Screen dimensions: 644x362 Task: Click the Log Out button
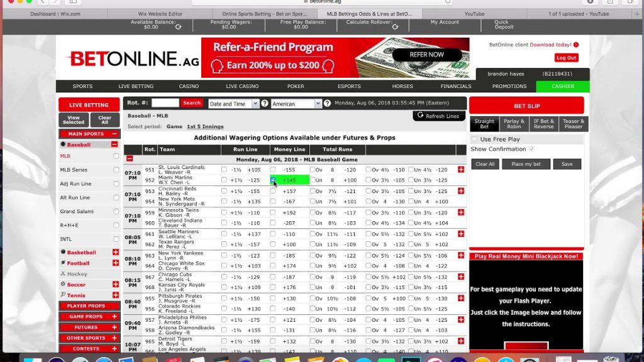(x=566, y=58)
